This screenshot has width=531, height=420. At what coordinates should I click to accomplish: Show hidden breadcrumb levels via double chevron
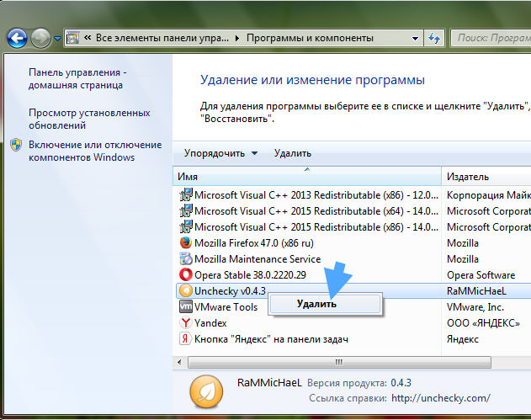click(88, 38)
